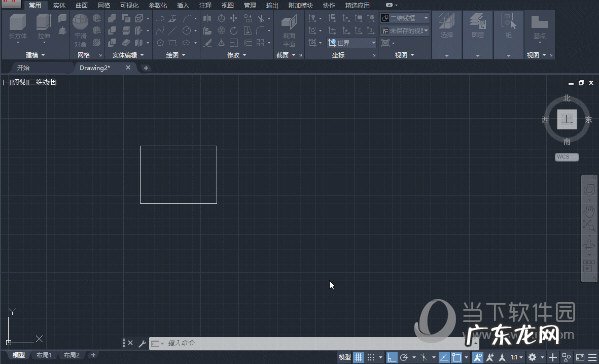This screenshot has width=599, height=364.
Task: Select the Rectangle draw tool
Action: (173, 42)
